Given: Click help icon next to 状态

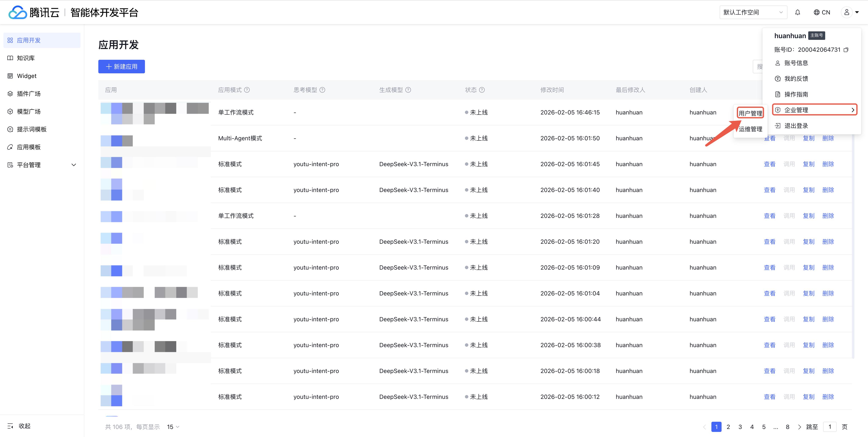Looking at the screenshot, I should (x=482, y=90).
